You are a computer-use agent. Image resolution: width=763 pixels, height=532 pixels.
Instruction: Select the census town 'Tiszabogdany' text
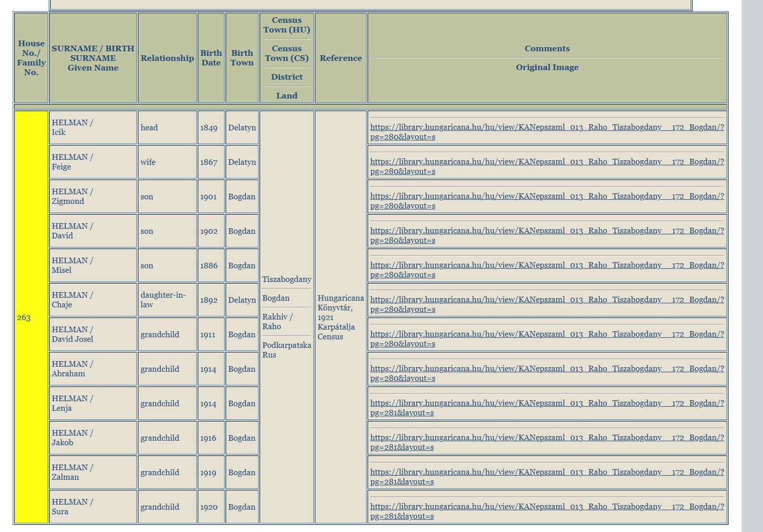point(287,279)
